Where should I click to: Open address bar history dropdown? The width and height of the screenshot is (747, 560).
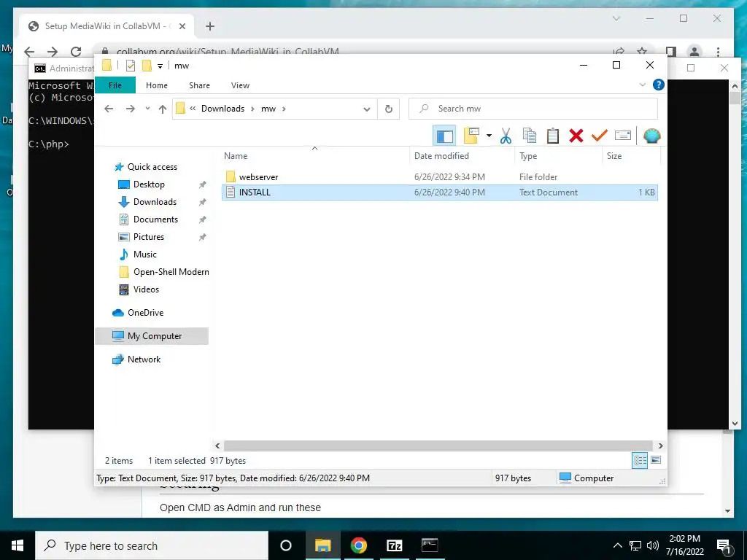click(366, 109)
